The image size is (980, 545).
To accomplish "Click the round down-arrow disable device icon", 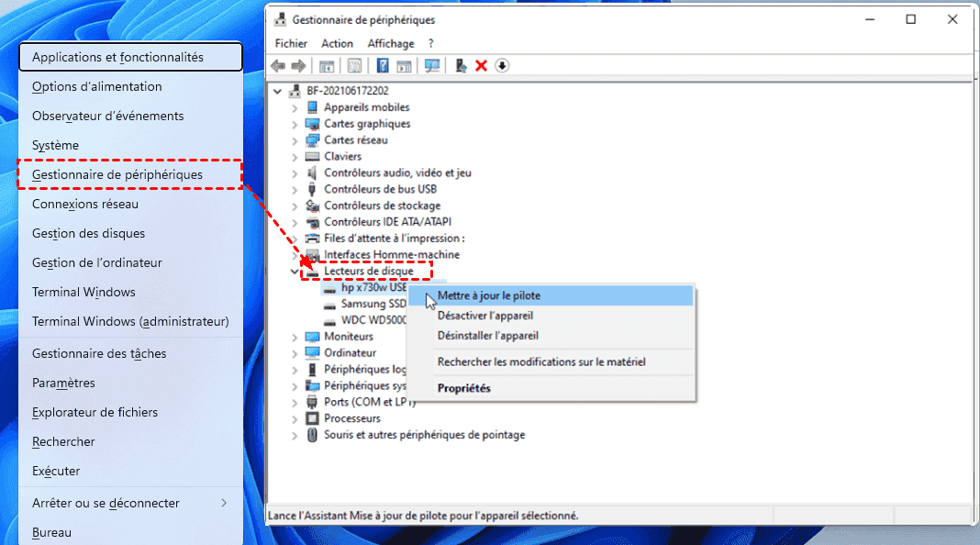I will pos(502,66).
